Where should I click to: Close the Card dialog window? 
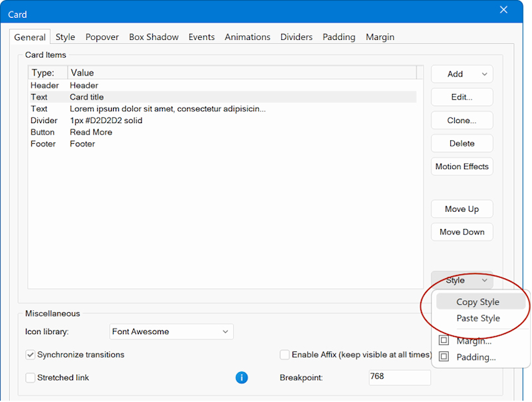[503, 10]
